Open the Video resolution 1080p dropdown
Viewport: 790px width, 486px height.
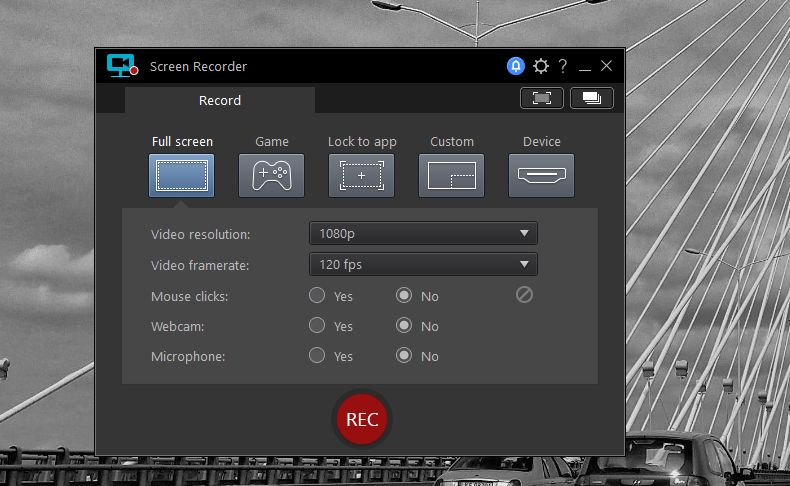pyautogui.click(x=423, y=234)
